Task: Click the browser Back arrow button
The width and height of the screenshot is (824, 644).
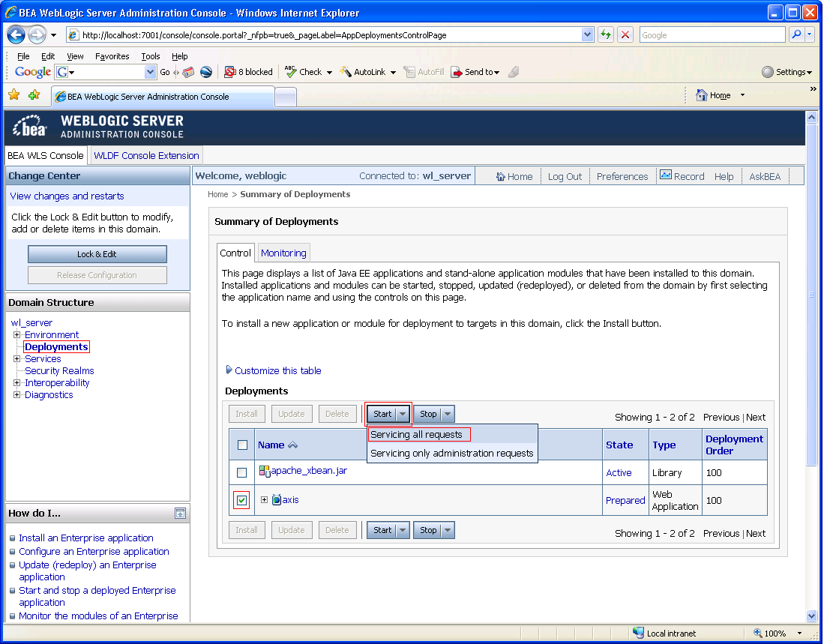Action: pos(16,35)
